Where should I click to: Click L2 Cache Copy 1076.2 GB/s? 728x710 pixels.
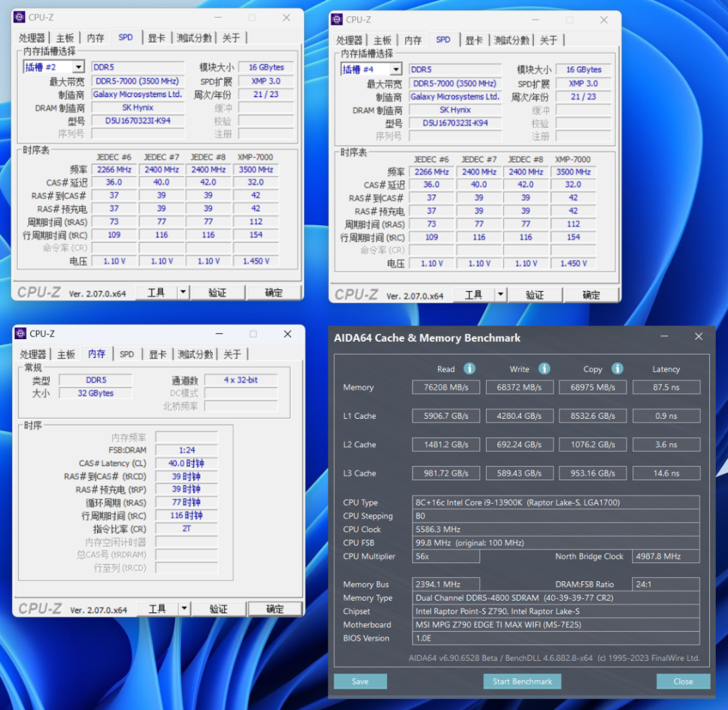point(593,445)
